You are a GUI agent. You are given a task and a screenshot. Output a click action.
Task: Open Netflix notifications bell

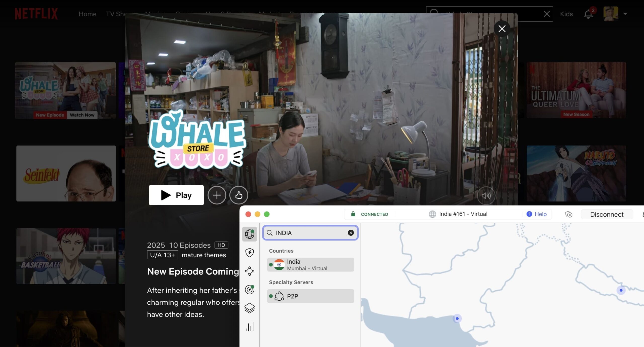[588, 14]
